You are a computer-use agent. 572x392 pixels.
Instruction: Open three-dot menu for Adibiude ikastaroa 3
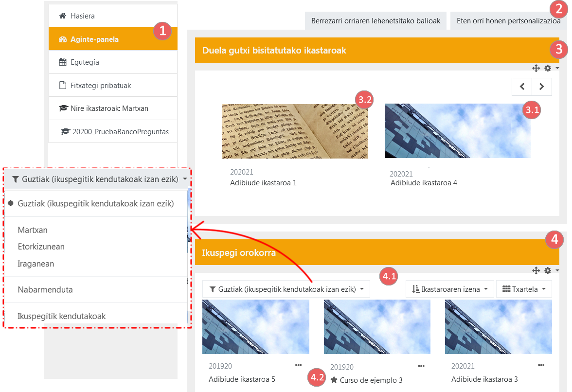point(542,365)
